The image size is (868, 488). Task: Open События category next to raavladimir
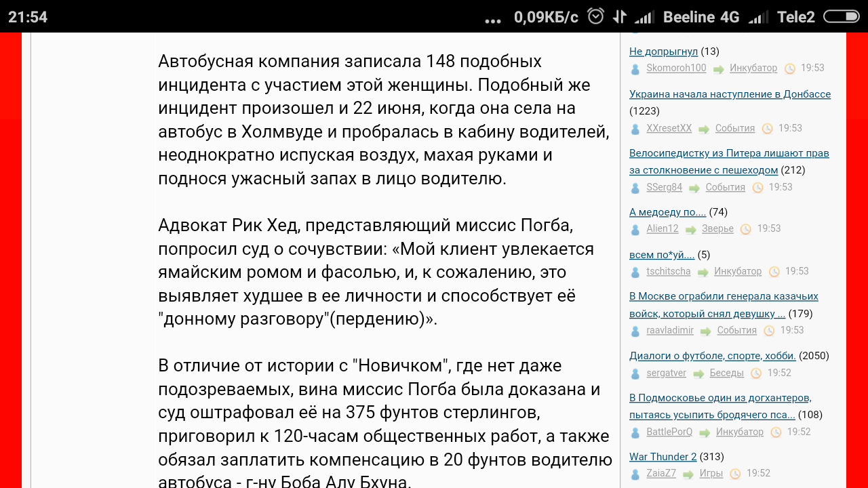pos(736,330)
